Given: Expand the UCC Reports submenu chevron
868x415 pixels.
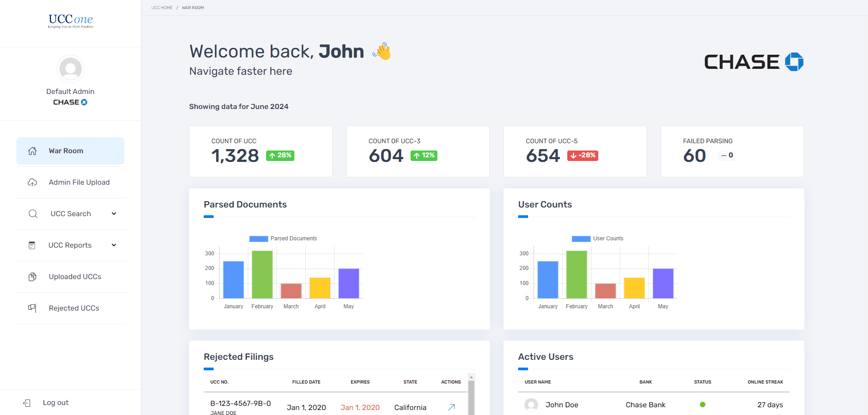Looking at the screenshot, I should pyautogui.click(x=114, y=245).
